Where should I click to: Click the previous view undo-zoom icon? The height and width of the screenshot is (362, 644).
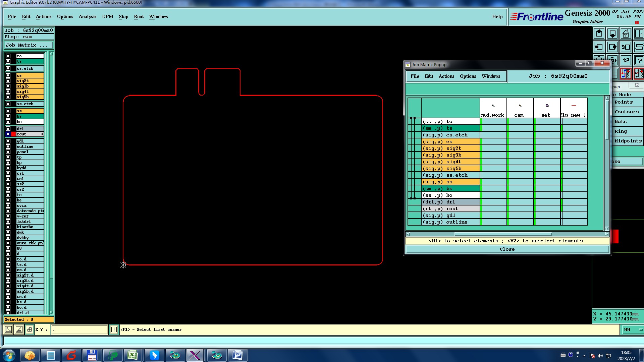pyautogui.click(x=626, y=47)
